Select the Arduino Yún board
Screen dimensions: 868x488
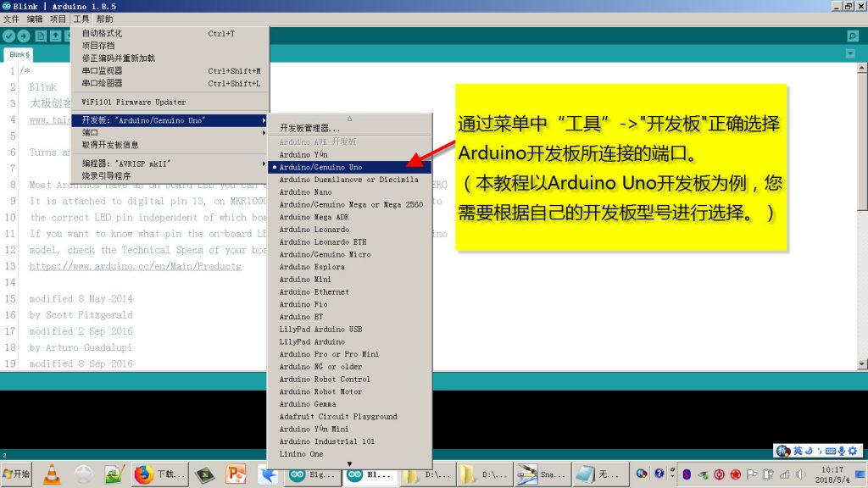click(349, 155)
